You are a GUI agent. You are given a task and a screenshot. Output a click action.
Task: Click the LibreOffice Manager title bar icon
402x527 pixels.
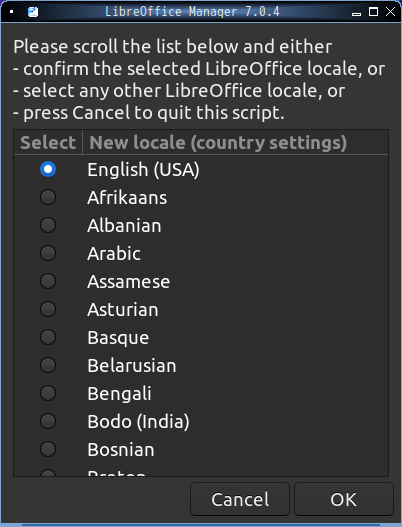(x=33, y=12)
